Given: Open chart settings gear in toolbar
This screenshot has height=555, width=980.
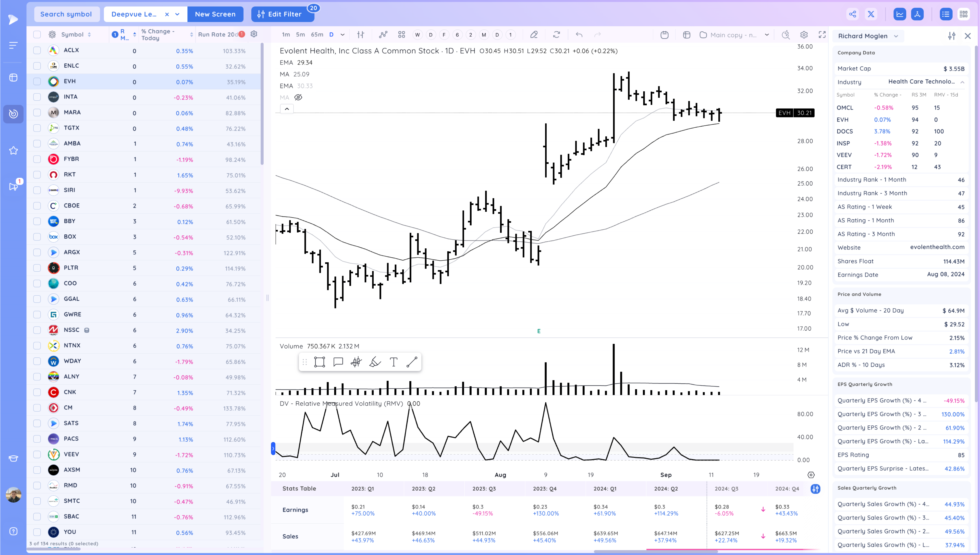Looking at the screenshot, I should (804, 35).
